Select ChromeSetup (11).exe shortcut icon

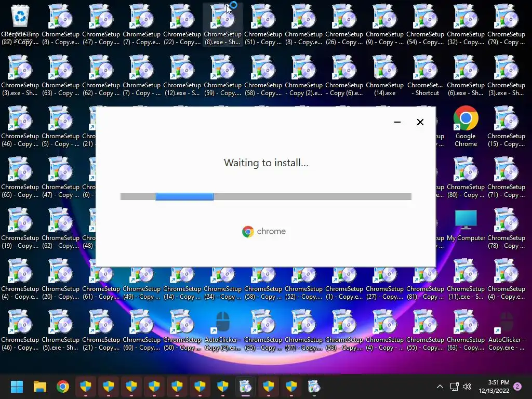tap(465, 279)
